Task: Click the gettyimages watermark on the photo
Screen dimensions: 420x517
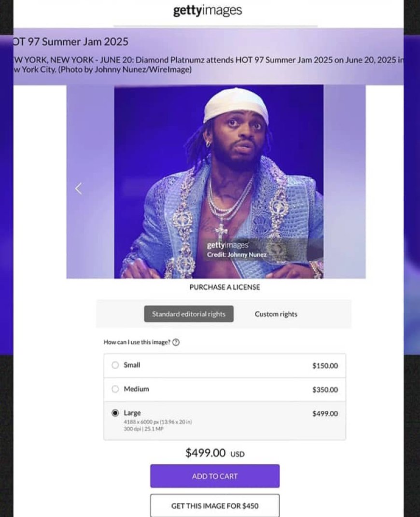Action: tap(227, 245)
